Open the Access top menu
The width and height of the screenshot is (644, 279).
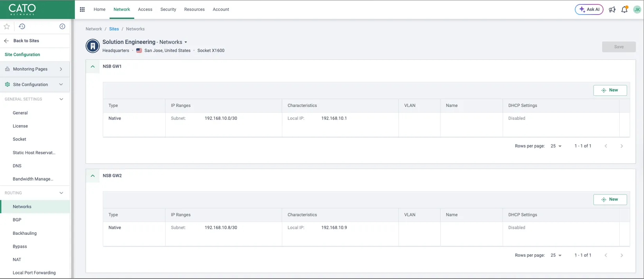pyautogui.click(x=145, y=9)
